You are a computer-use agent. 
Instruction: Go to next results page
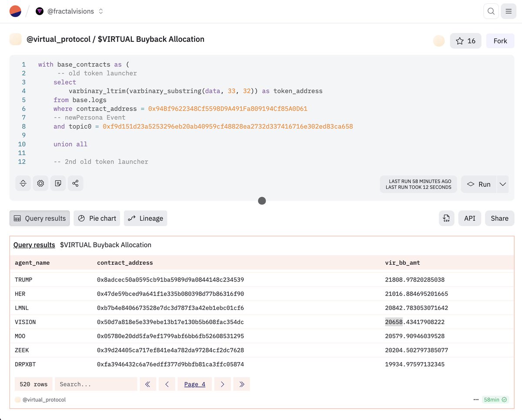pyautogui.click(x=223, y=384)
